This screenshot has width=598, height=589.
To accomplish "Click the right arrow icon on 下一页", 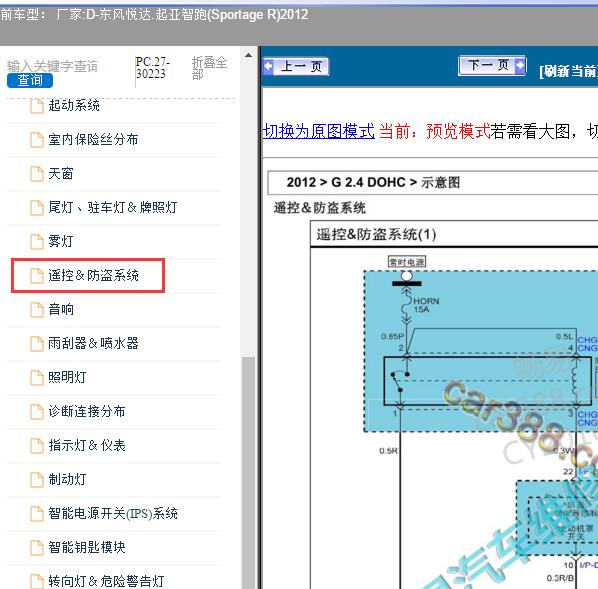I will pyautogui.click(x=519, y=65).
